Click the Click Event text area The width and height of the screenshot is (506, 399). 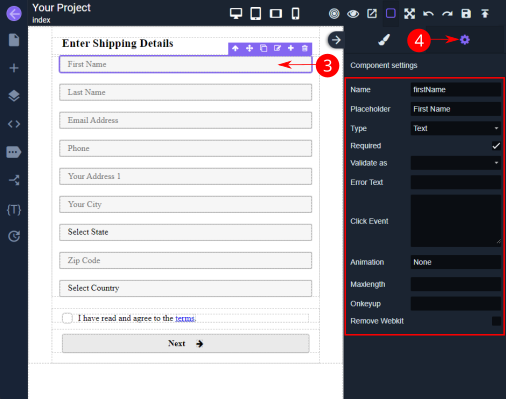click(456, 221)
